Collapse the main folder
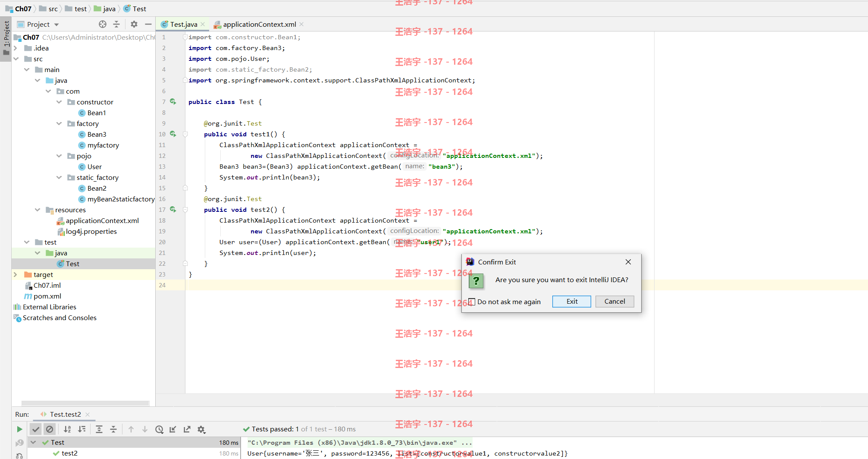The height and width of the screenshot is (459, 868). [x=27, y=69]
